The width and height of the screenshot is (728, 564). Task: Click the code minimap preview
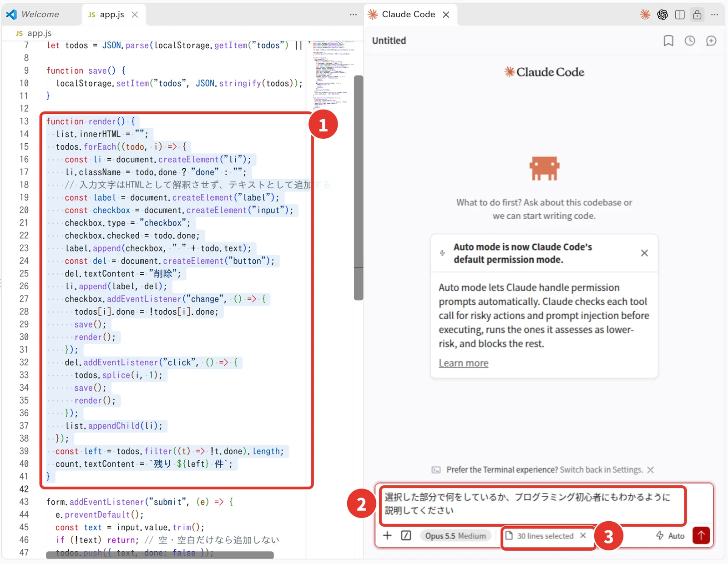(331, 75)
